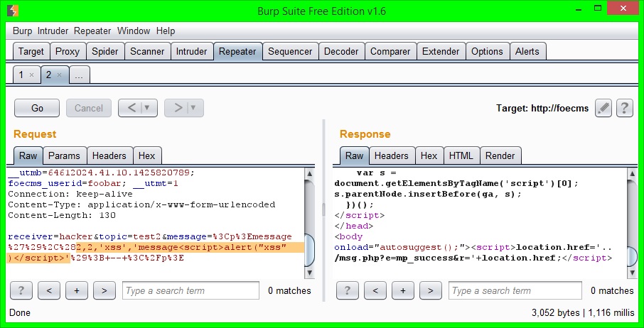Switch to the Proxy tab
Image resolution: width=644 pixels, height=328 pixels.
click(68, 52)
